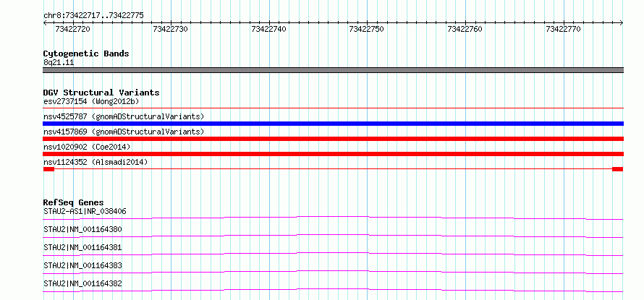This screenshot has height=300, width=644.
Task: Click ruler position 73422750
Action: (367, 29)
